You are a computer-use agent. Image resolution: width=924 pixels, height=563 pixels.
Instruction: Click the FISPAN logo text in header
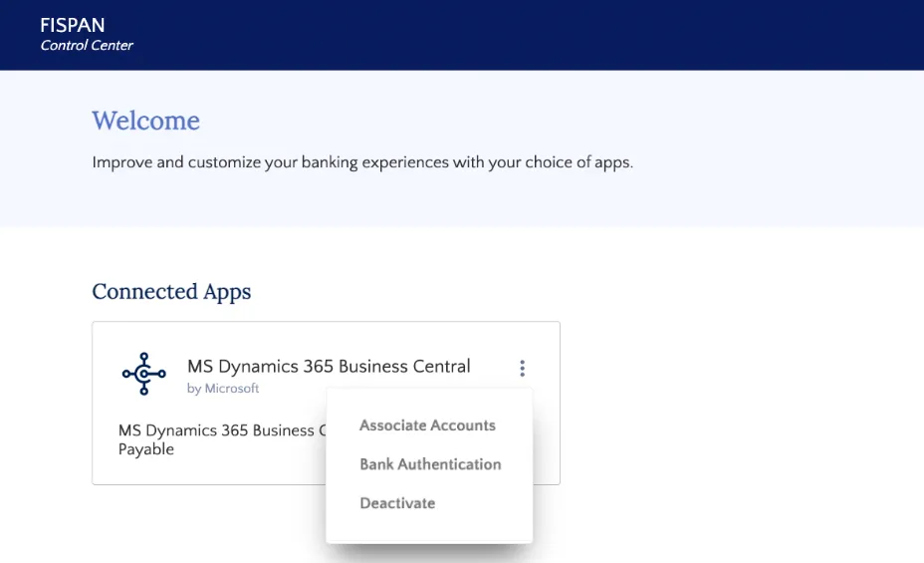click(x=73, y=25)
